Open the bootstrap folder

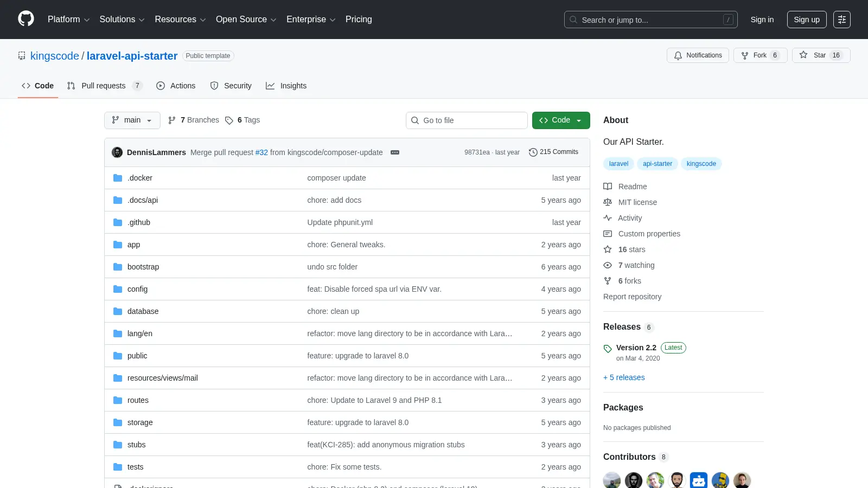143,267
